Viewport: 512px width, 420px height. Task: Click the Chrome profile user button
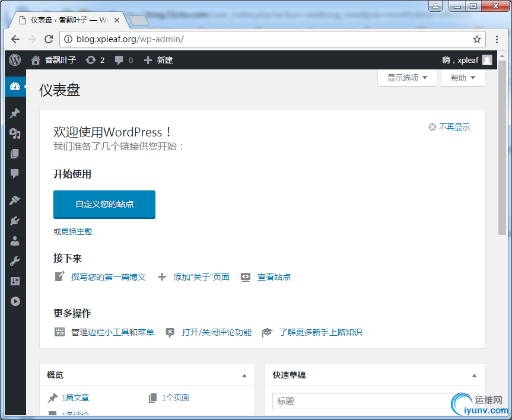click(435, 6)
